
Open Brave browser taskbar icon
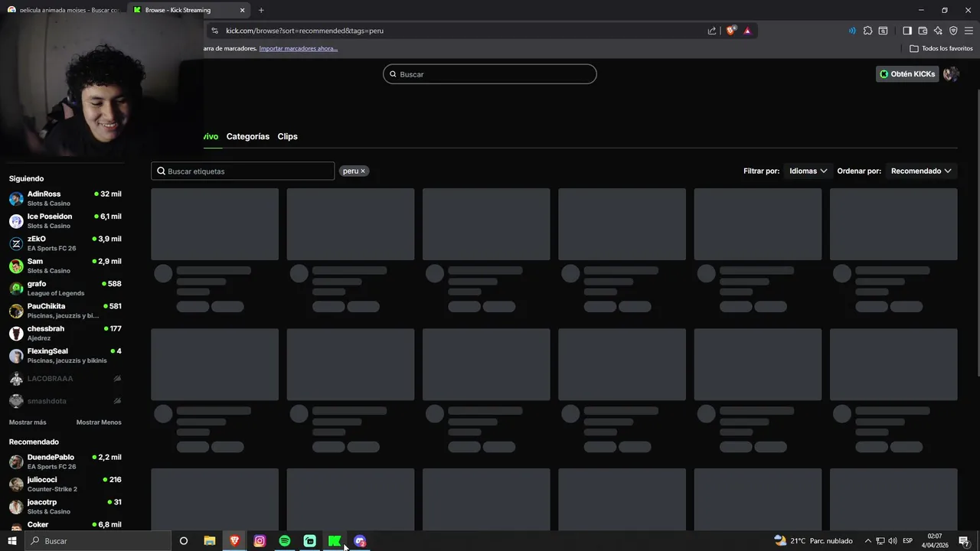[x=234, y=541]
